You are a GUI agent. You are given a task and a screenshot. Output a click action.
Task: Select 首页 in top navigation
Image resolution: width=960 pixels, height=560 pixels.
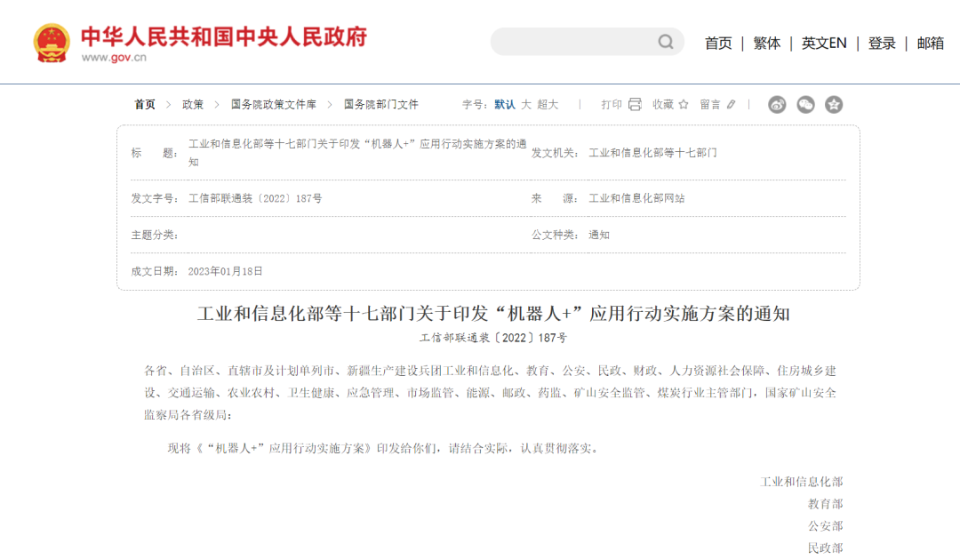click(718, 43)
